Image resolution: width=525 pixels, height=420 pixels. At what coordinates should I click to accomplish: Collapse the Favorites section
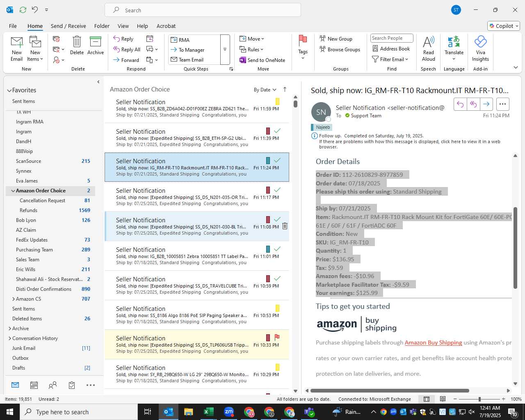(x=9, y=91)
